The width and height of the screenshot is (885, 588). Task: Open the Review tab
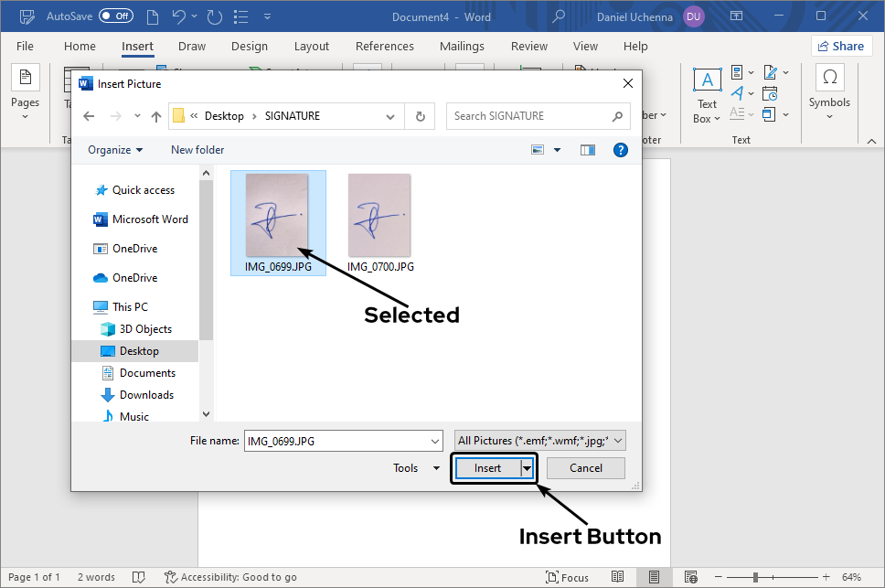(528, 46)
